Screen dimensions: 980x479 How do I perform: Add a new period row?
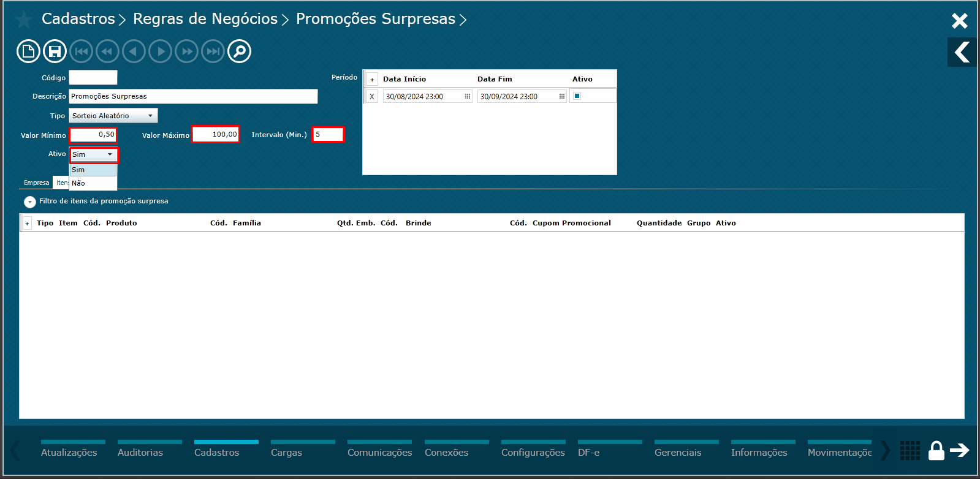coord(372,80)
